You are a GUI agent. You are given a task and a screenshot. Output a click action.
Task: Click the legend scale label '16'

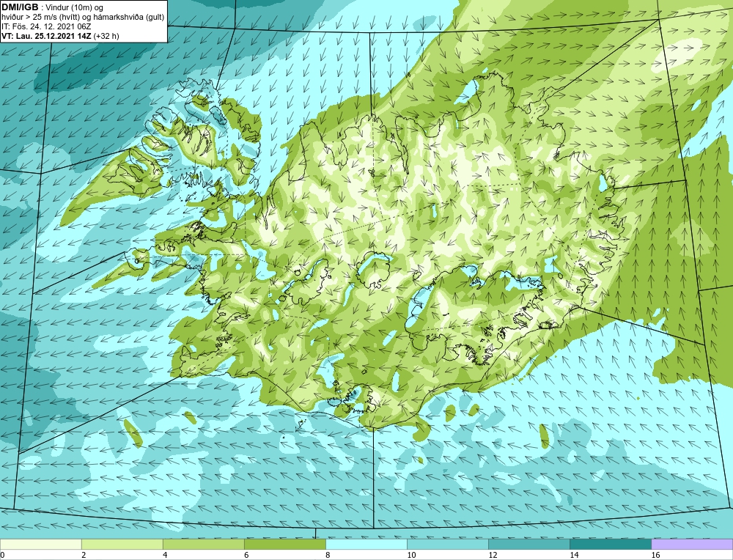[655, 555]
